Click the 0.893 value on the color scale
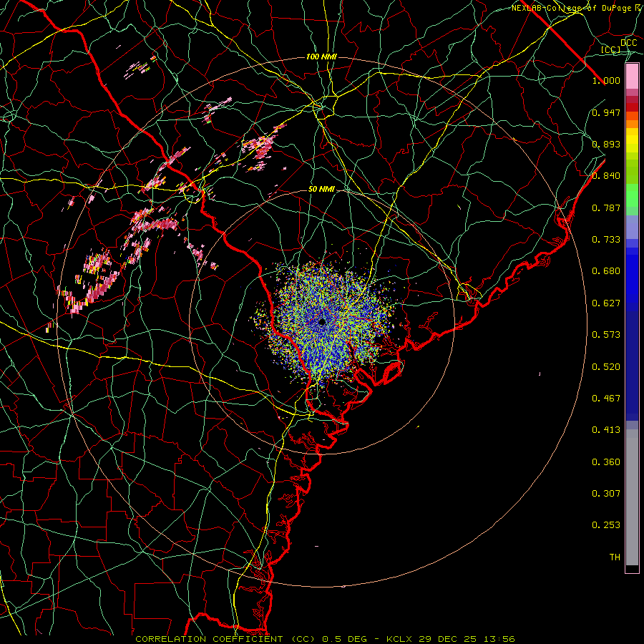The image size is (644, 644). 606,144
